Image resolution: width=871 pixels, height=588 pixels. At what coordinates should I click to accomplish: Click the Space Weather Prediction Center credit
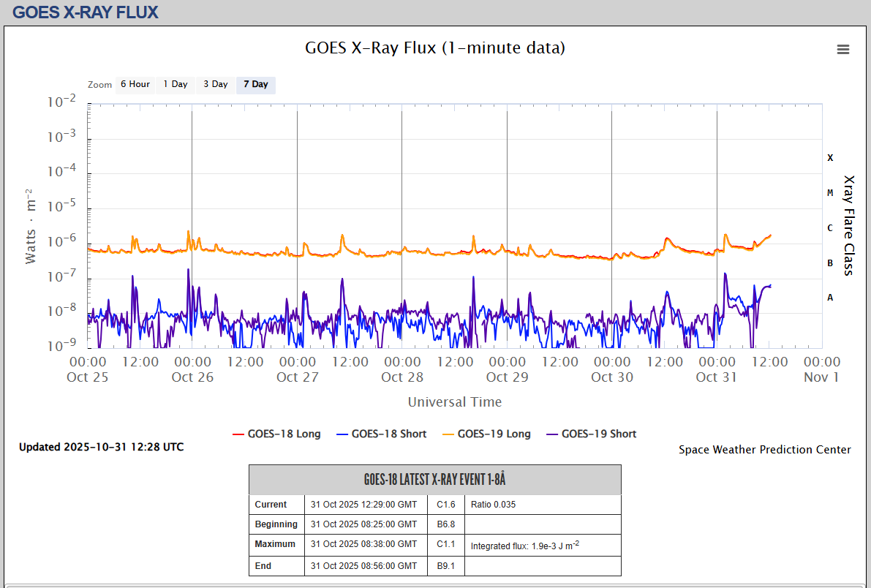coord(764,450)
